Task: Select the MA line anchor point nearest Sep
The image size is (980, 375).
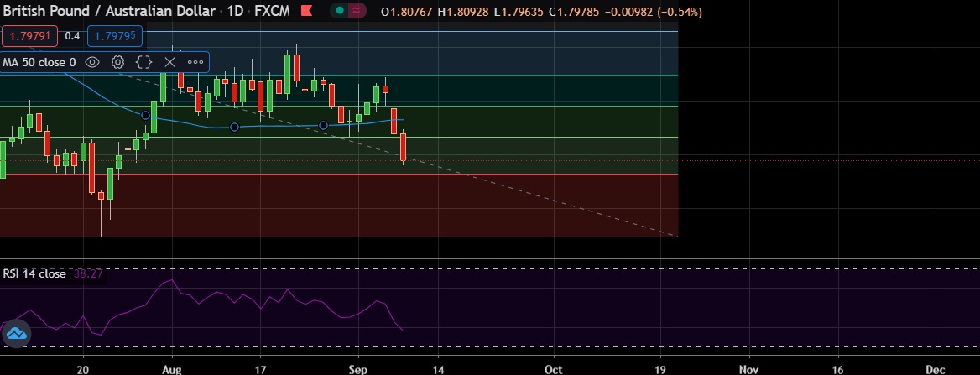Action: pos(323,126)
